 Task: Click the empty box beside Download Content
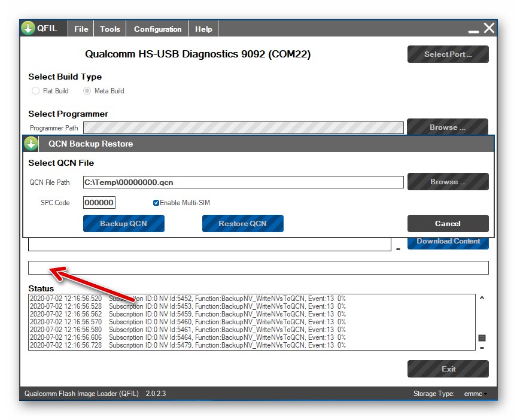point(209,244)
